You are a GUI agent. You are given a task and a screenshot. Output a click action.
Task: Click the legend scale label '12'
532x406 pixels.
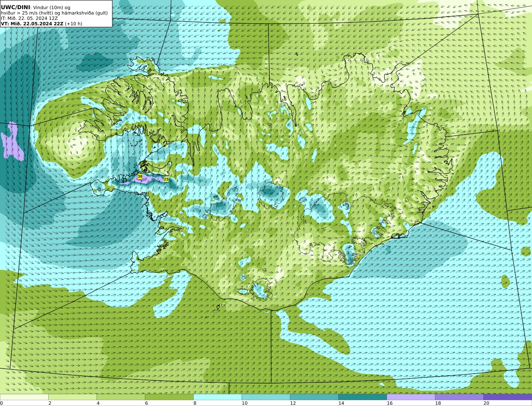tap(293, 403)
